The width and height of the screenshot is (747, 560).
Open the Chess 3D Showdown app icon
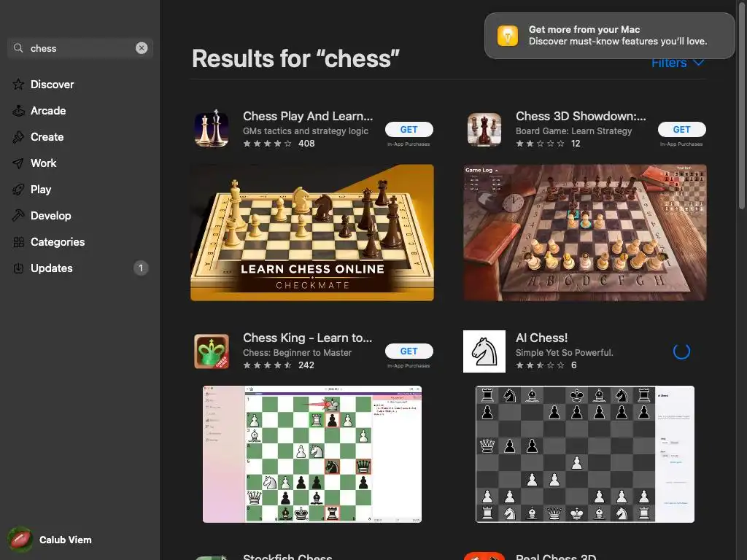click(484, 129)
